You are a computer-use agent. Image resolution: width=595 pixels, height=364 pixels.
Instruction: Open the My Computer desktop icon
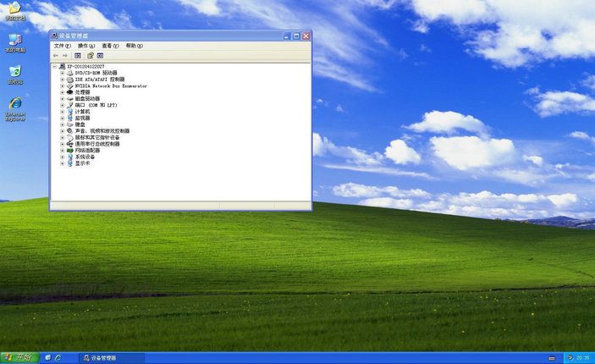pyautogui.click(x=14, y=41)
